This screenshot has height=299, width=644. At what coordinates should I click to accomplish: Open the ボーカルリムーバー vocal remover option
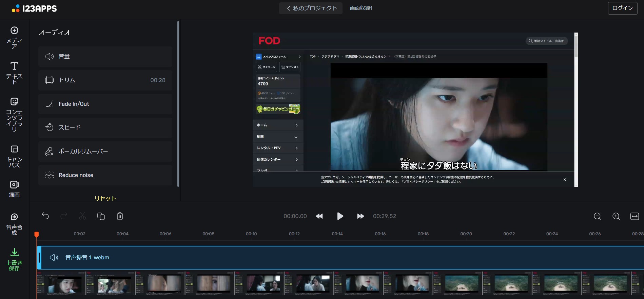tap(105, 151)
